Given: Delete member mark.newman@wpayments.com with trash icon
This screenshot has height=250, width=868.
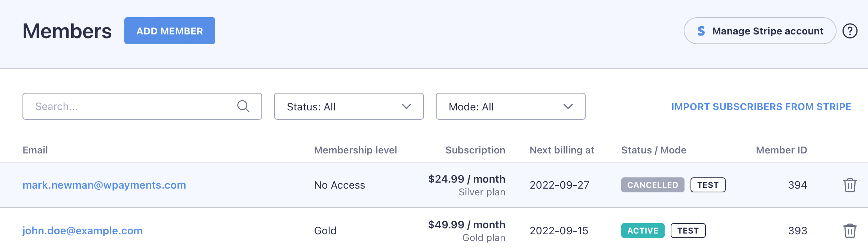Looking at the screenshot, I should 850,185.
